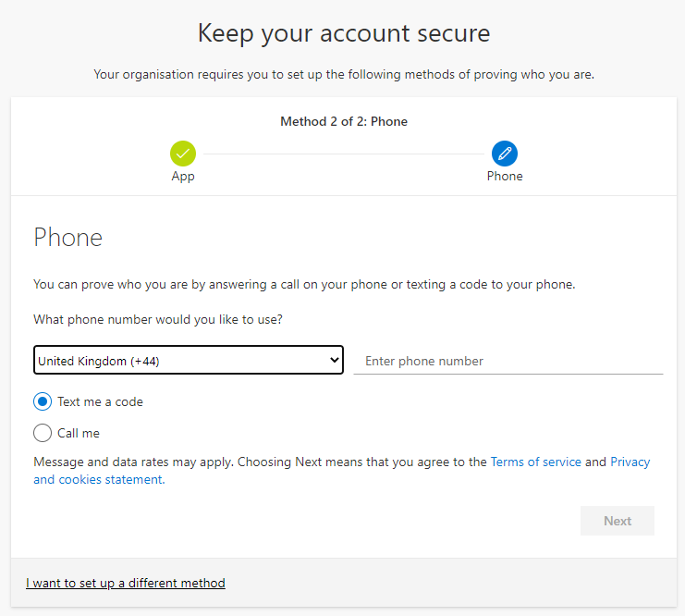The image size is (685, 616).
Task: Select the Call me radio button
Action: (43, 433)
